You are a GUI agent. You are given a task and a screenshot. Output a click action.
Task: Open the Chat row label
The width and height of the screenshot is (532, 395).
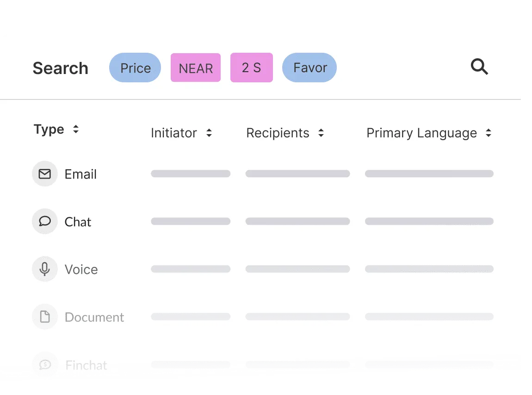click(x=78, y=222)
